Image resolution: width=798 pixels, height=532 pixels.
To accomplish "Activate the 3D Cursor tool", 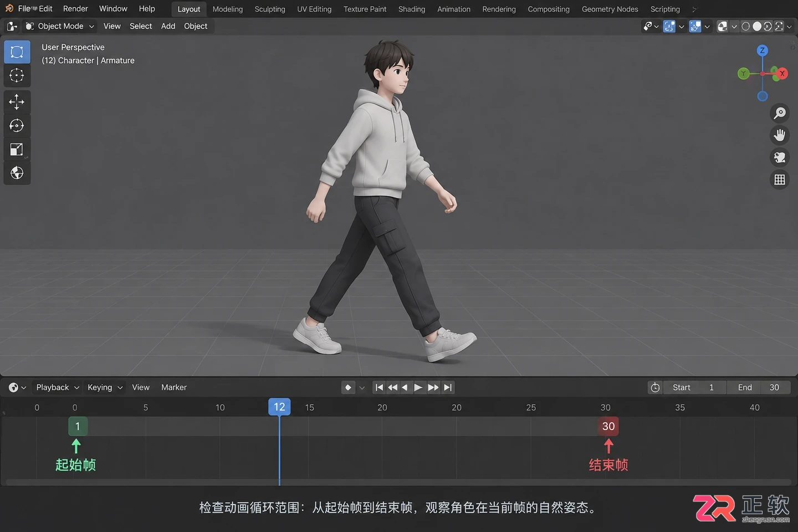I will pos(17,75).
